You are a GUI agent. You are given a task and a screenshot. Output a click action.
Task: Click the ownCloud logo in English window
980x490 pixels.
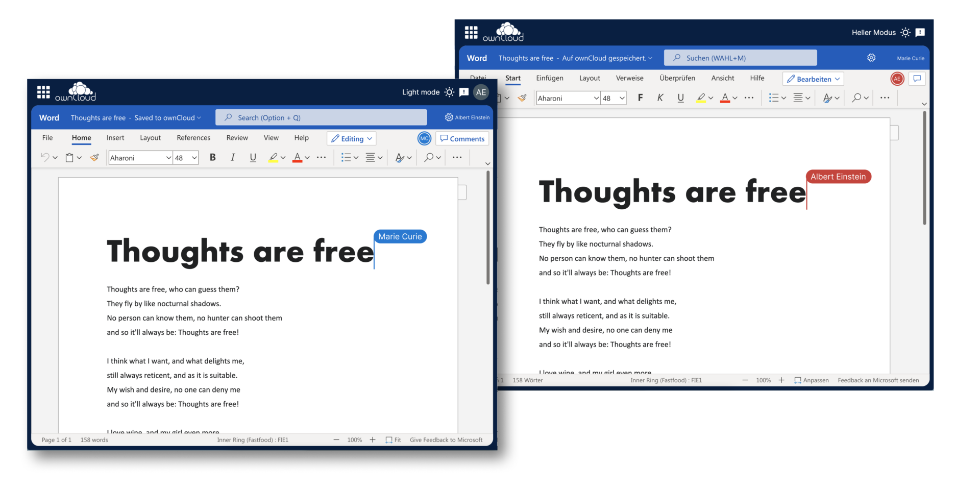coord(76,91)
